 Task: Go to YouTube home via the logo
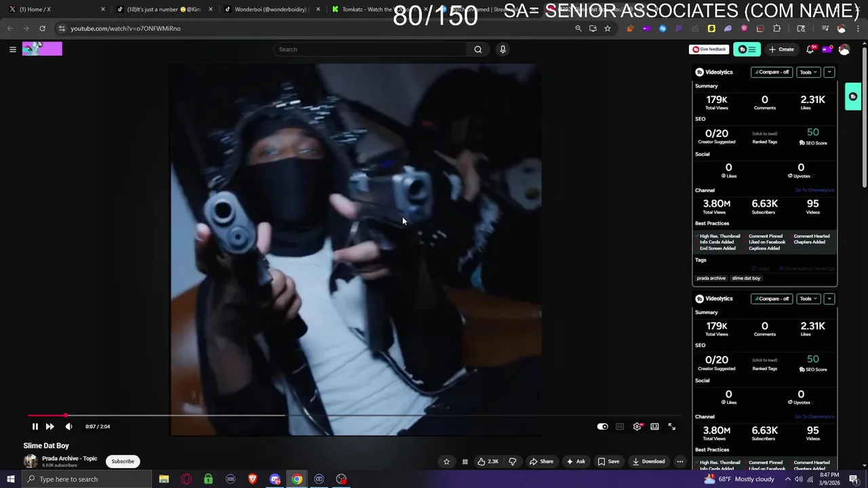[x=42, y=49]
